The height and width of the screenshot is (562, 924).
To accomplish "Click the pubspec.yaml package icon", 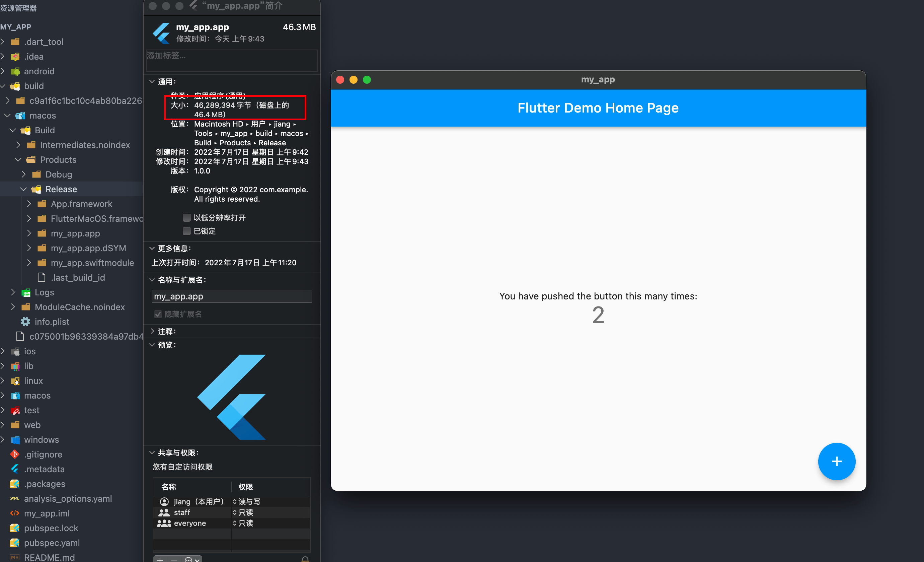I will tap(14, 543).
